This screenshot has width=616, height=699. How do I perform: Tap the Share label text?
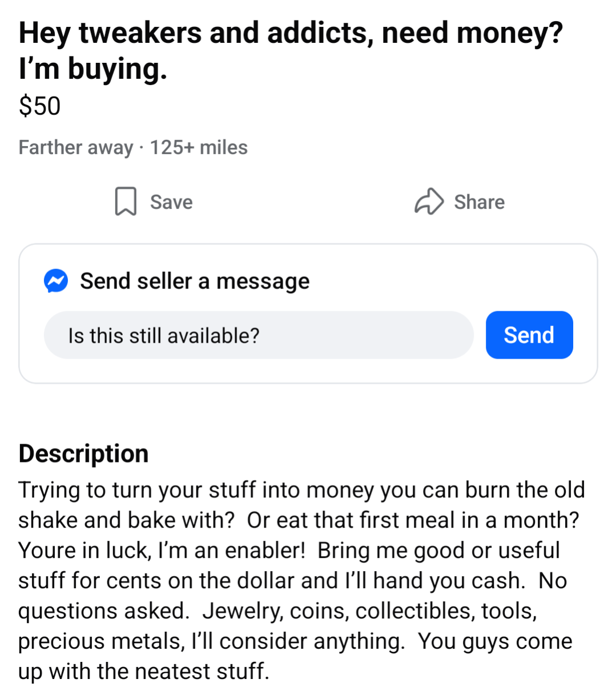point(479,202)
